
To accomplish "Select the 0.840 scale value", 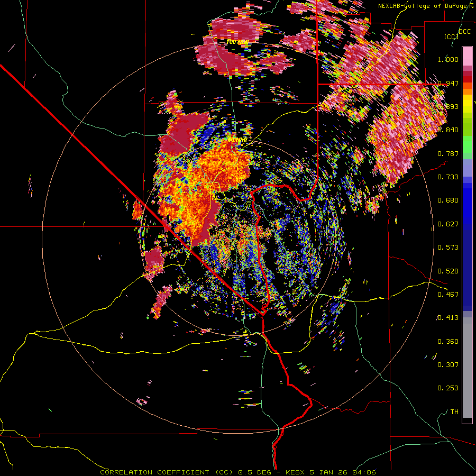I will pyautogui.click(x=448, y=130).
